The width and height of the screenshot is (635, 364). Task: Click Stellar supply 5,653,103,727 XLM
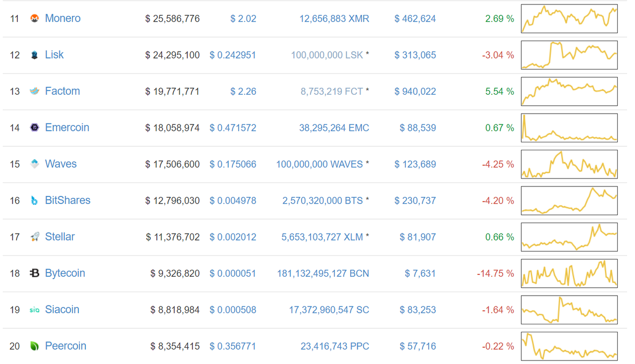[x=322, y=237]
